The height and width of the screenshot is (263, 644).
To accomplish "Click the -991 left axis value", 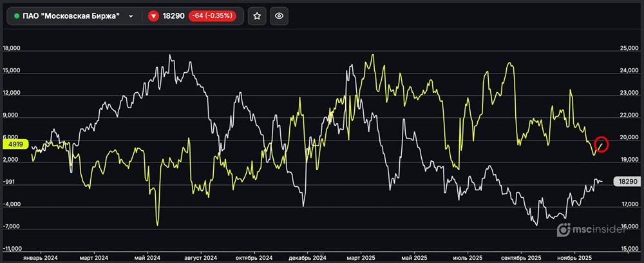I will click(x=8, y=182).
